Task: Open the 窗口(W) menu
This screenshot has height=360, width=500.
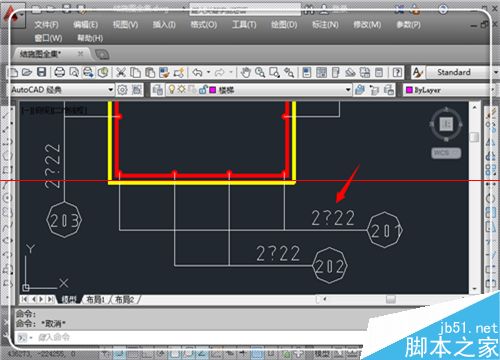Action: [x=48, y=38]
